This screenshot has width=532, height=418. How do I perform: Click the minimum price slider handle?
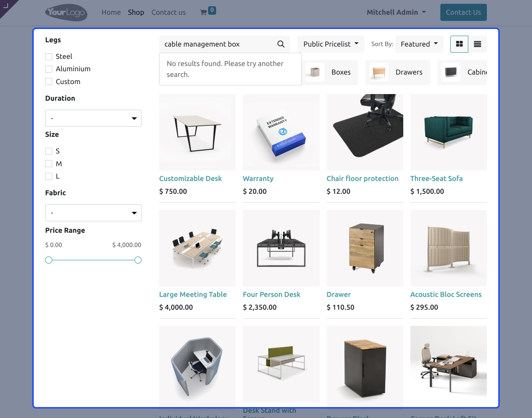[x=49, y=260]
